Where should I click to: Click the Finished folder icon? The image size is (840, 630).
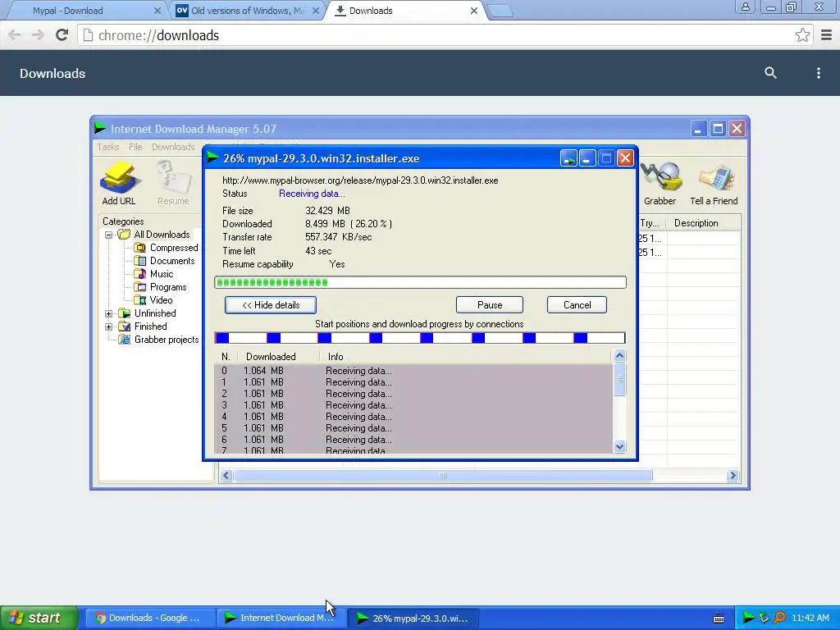coord(125,326)
